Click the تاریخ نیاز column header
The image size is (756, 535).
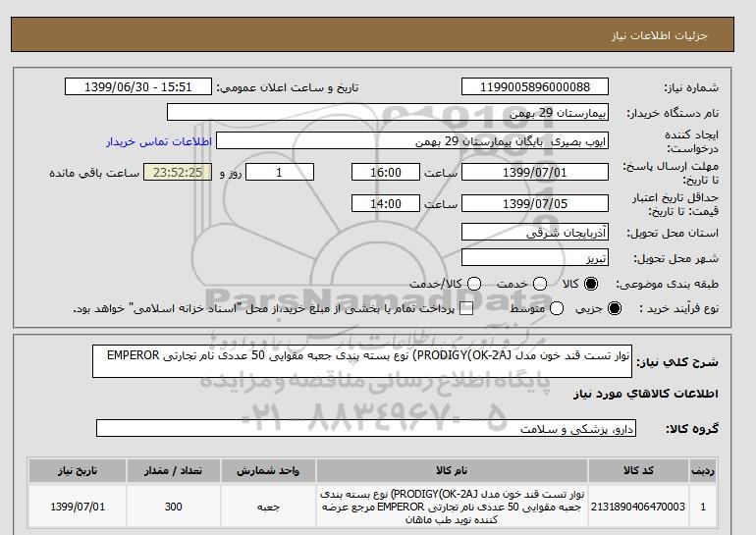[78, 471]
